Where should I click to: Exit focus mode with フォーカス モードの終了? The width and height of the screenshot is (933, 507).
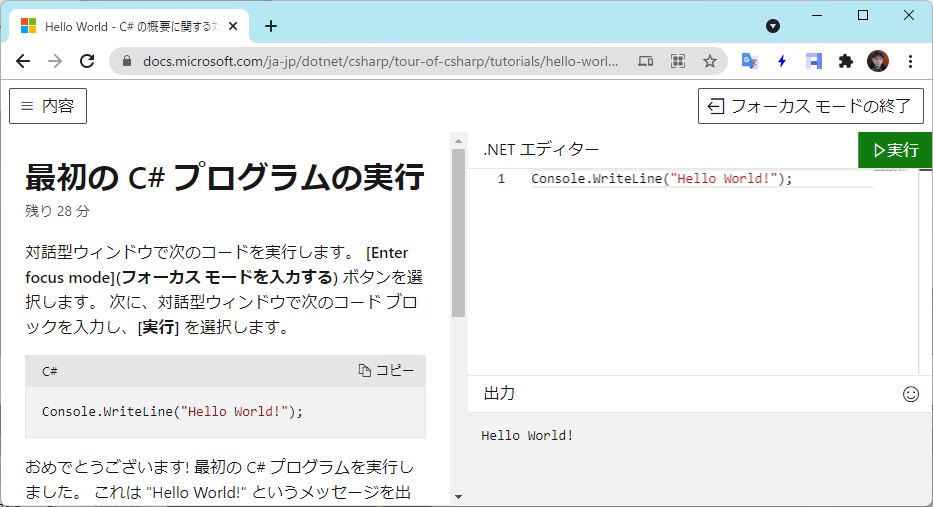pos(810,106)
